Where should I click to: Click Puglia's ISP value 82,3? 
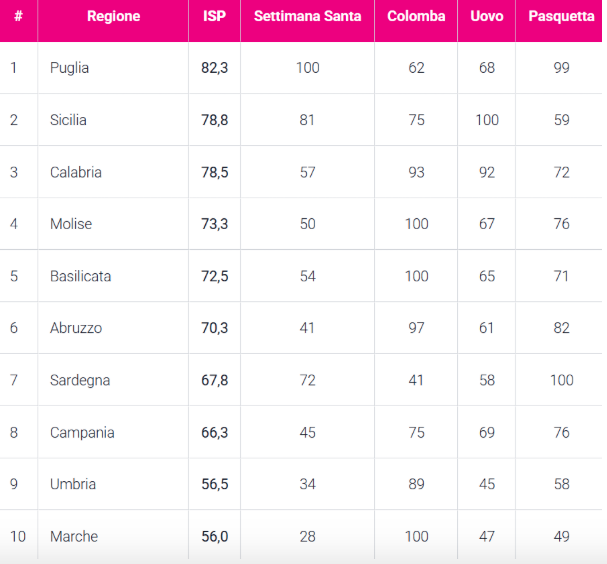coord(214,68)
